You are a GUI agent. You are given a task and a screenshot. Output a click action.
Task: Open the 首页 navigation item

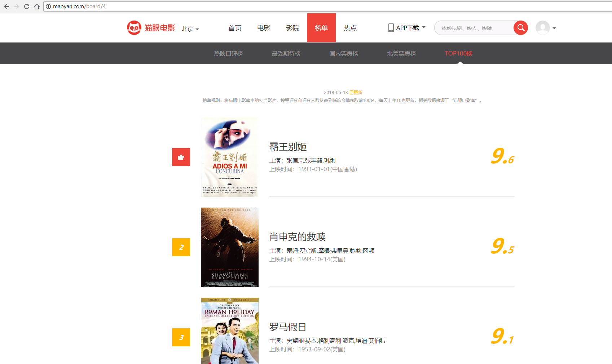point(235,28)
